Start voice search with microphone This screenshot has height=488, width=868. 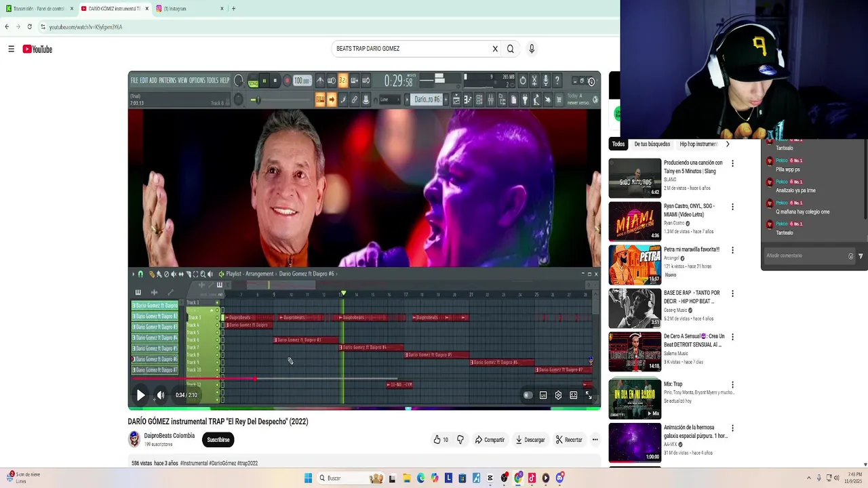pyautogui.click(x=532, y=49)
